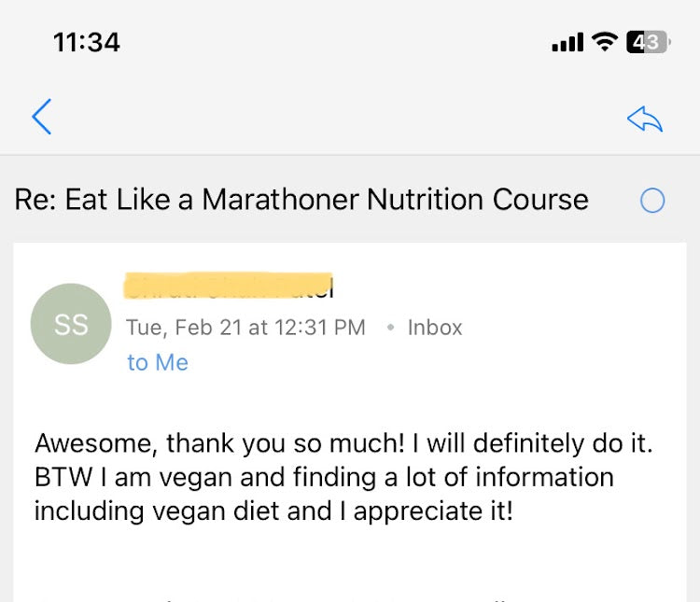Tap the cellular signal bars icon
The height and width of the screenshot is (602, 700).
click(567, 43)
